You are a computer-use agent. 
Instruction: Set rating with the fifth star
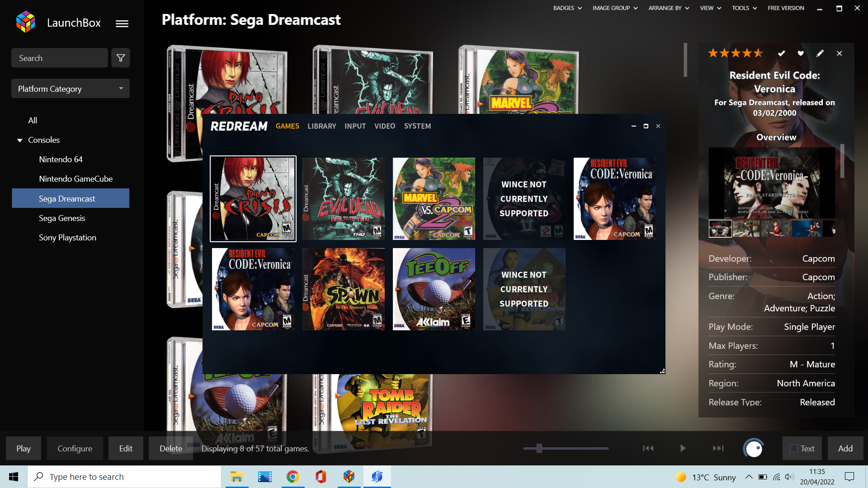(758, 53)
